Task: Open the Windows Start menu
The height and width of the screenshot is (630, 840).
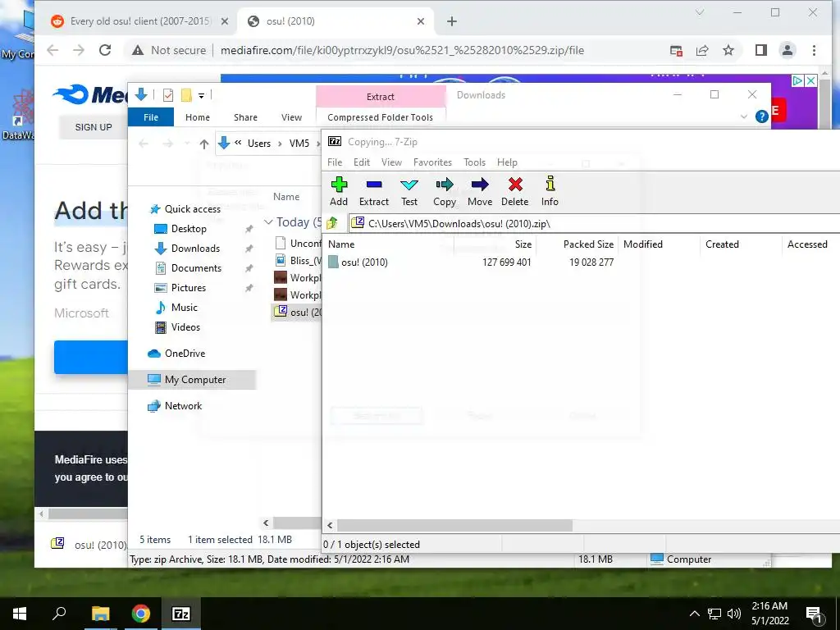Action: (20, 614)
